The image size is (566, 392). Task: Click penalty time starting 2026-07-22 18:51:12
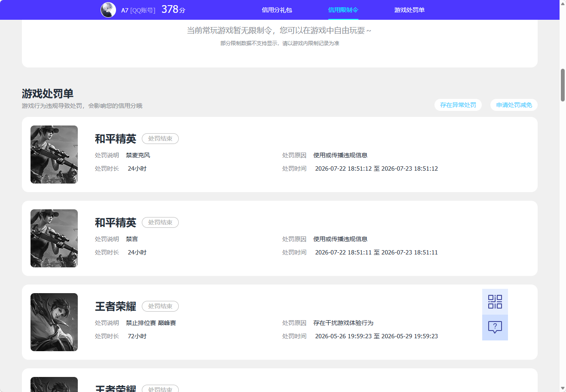[376, 168]
